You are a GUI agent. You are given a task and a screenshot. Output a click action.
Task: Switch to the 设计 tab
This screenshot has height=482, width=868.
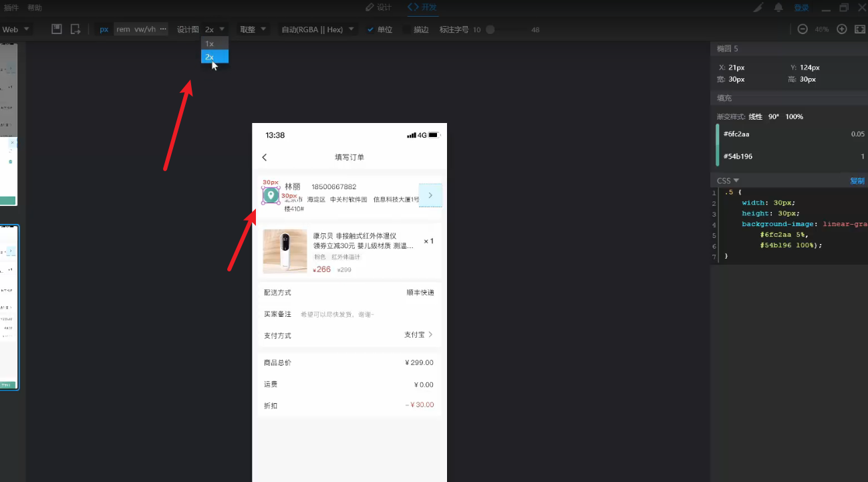(x=378, y=7)
